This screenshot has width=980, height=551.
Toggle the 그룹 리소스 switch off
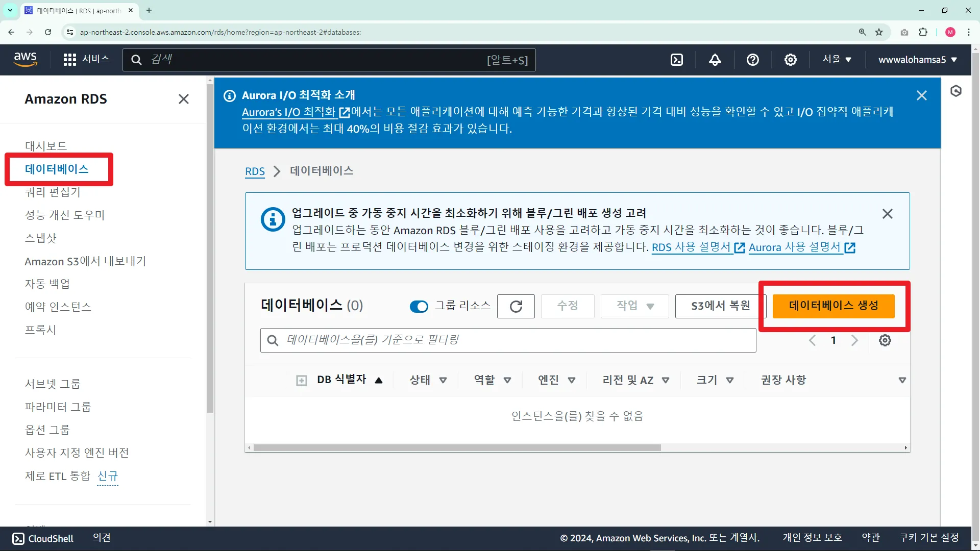[x=419, y=306]
